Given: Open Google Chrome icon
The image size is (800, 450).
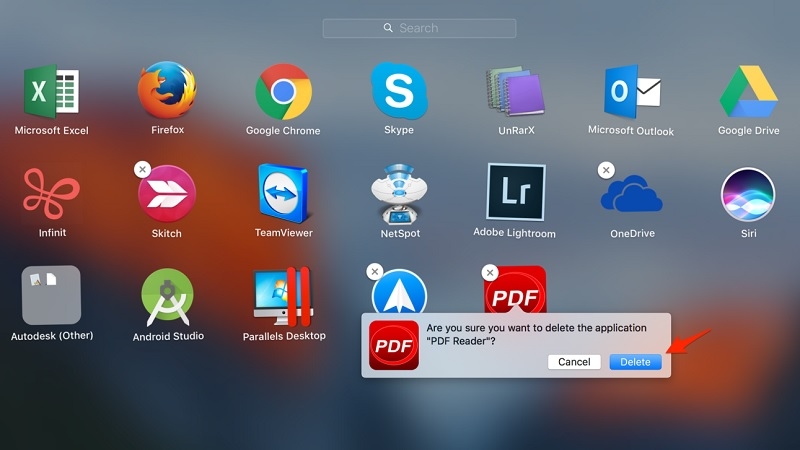Looking at the screenshot, I should click(x=283, y=91).
